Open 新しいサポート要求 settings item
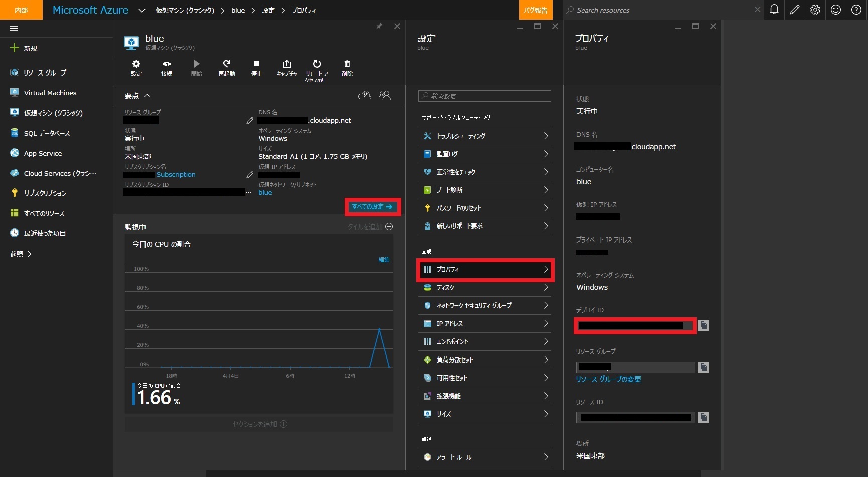This screenshot has width=868, height=477. [x=485, y=226]
